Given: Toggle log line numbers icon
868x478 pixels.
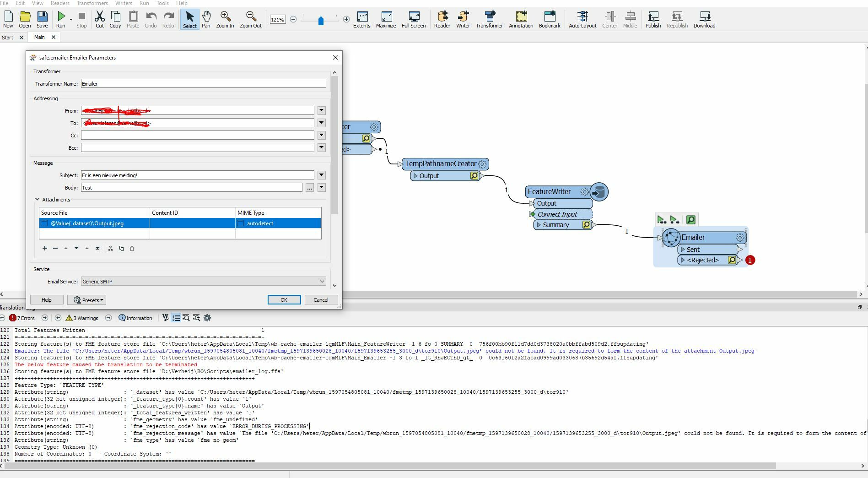Looking at the screenshot, I should click(x=176, y=318).
